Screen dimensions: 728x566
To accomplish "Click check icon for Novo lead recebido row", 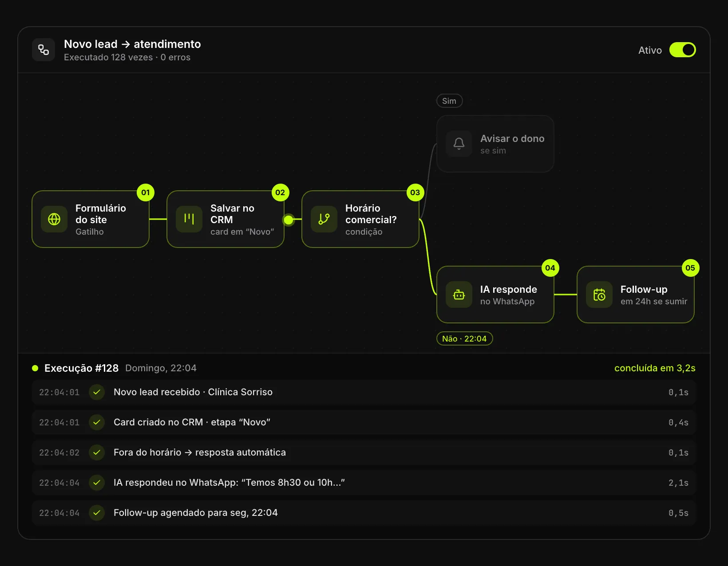I will coord(97,392).
